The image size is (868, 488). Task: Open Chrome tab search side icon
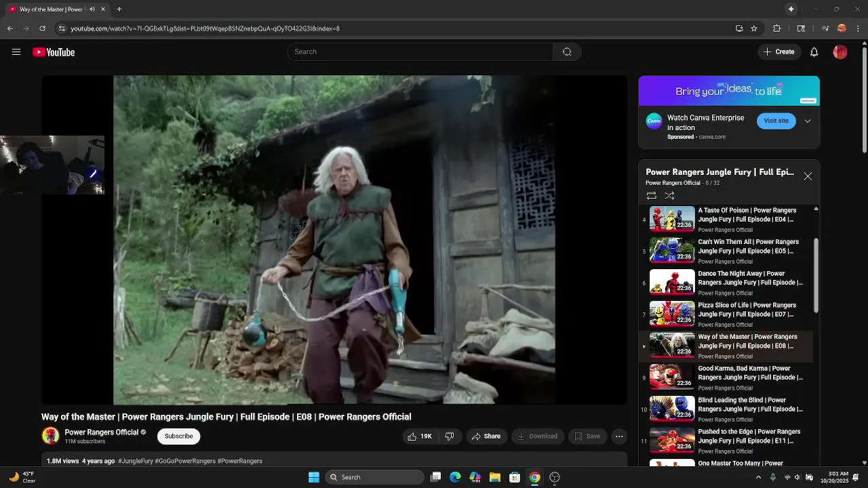(801, 28)
